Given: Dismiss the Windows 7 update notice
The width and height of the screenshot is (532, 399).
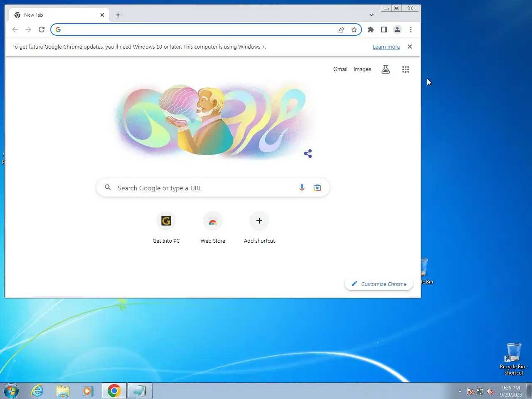Looking at the screenshot, I should pyautogui.click(x=410, y=47).
